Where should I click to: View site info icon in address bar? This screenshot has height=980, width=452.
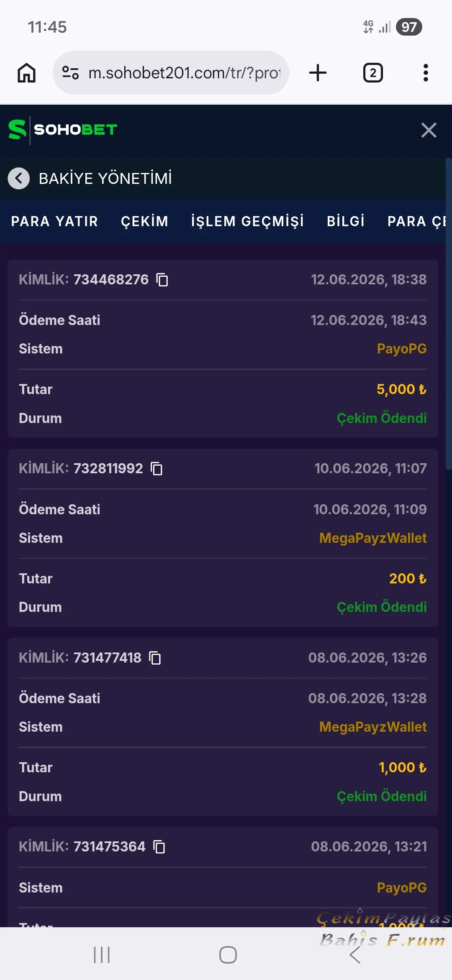[x=70, y=73]
